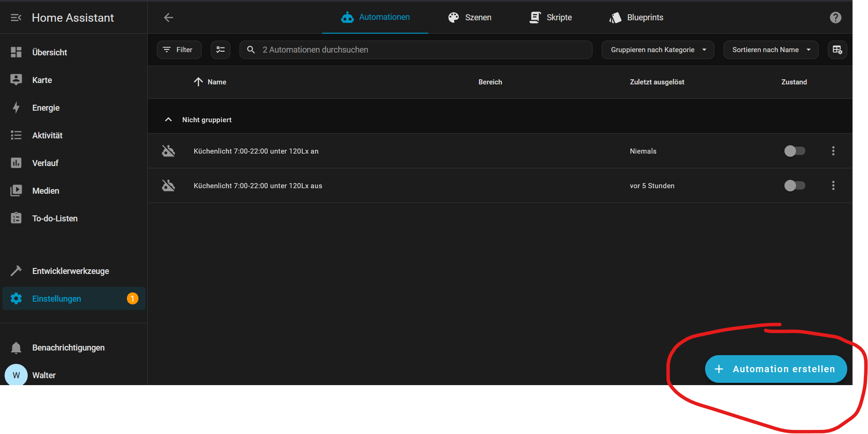Sort by the Name column header
The width and height of the screenshot is (868, 434).
216,82
